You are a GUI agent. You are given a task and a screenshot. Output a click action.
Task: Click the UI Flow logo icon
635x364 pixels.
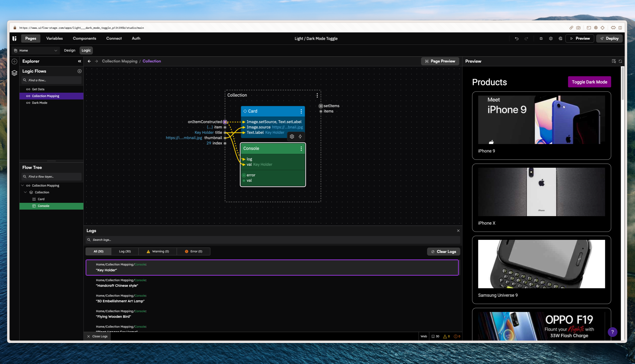(15, 38)
